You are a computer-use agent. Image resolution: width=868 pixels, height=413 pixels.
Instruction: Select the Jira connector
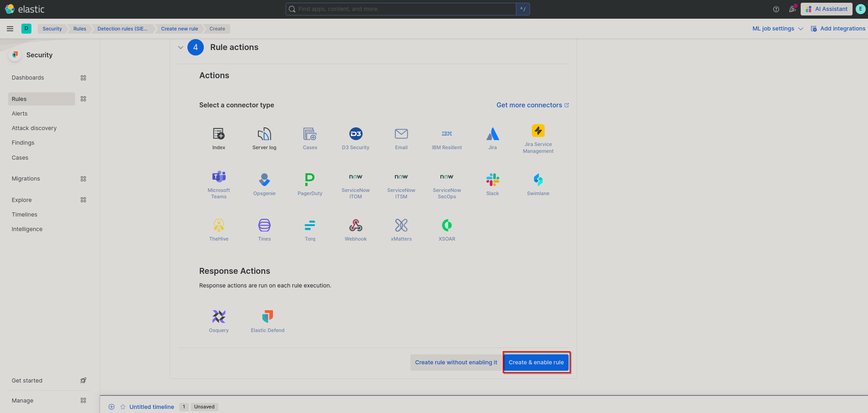493,138
